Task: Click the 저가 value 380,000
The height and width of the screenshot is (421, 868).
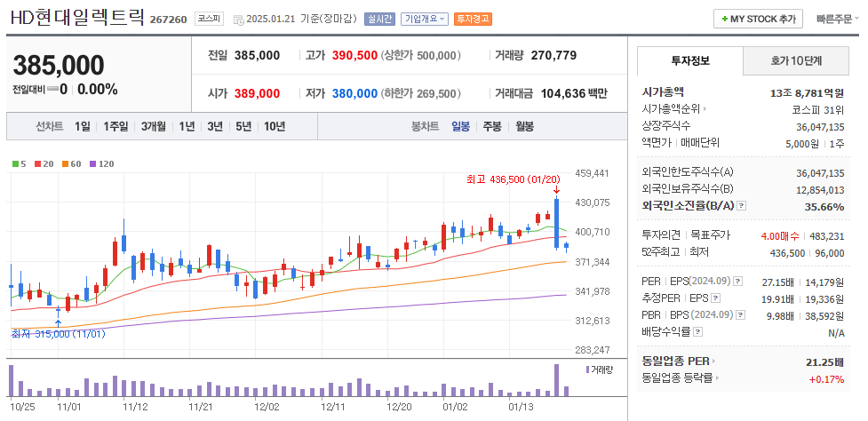Action: 354,93
